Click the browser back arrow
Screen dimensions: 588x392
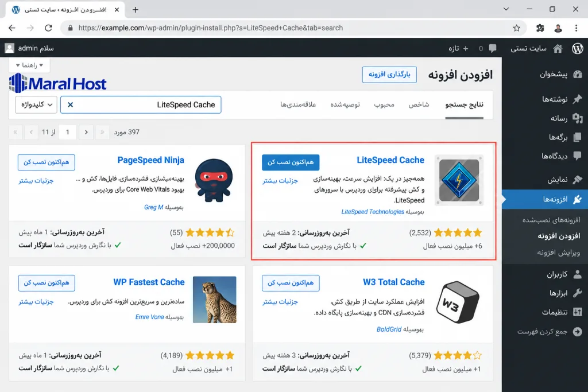click(x=12, y=28)
